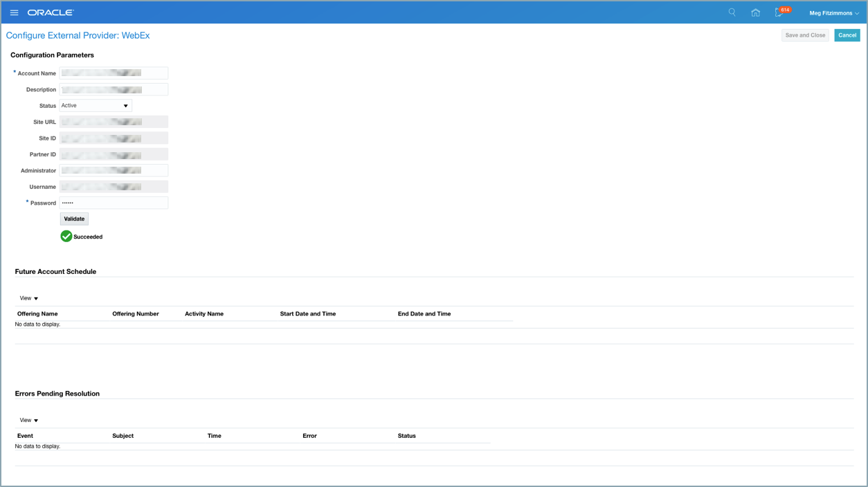
Task: Click the Succeeded validation text
Action: [x=88, y=237]
